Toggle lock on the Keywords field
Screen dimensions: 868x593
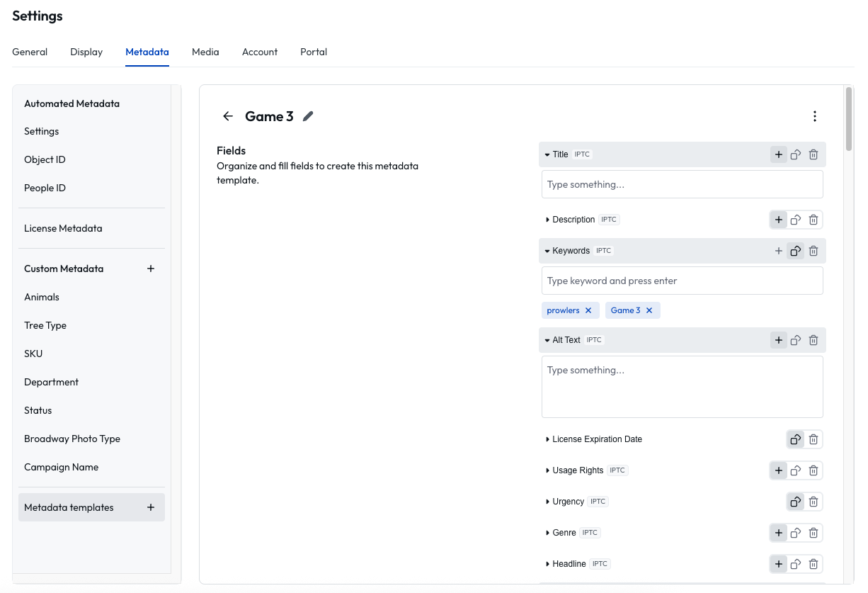pos(796,251)
